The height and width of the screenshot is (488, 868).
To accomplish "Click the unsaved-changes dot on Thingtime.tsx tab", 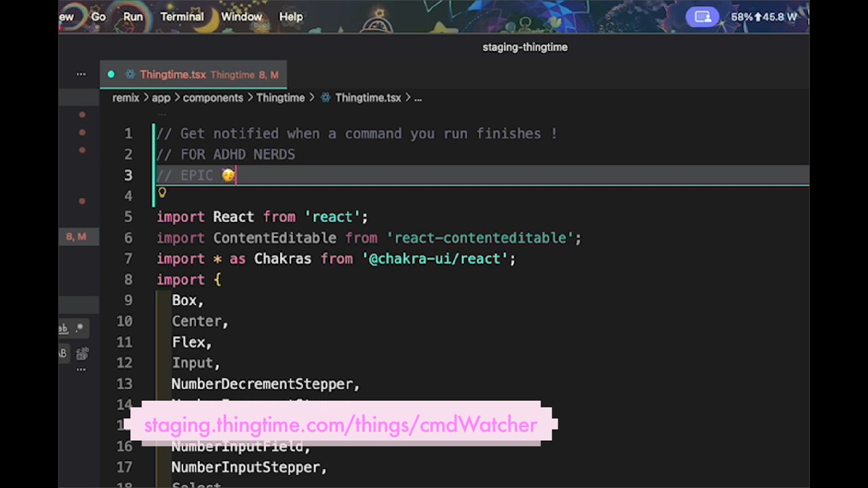I will click(x=111, y=75).
